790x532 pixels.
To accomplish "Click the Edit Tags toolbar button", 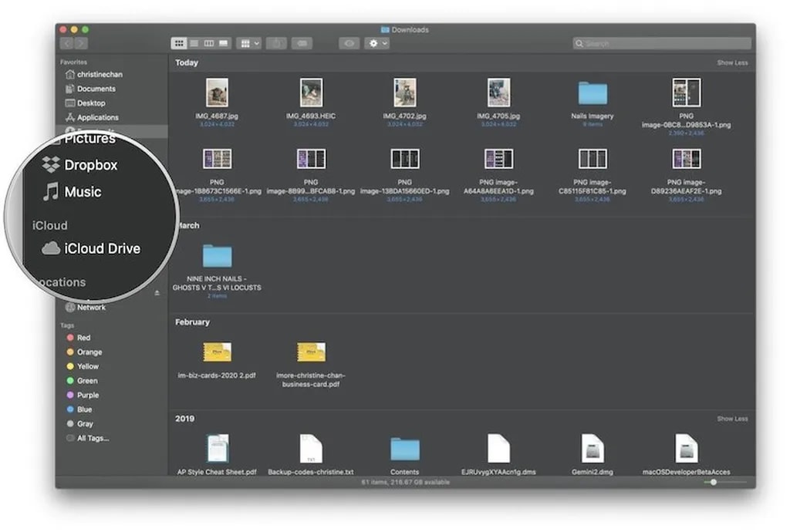I will point(302,44).
